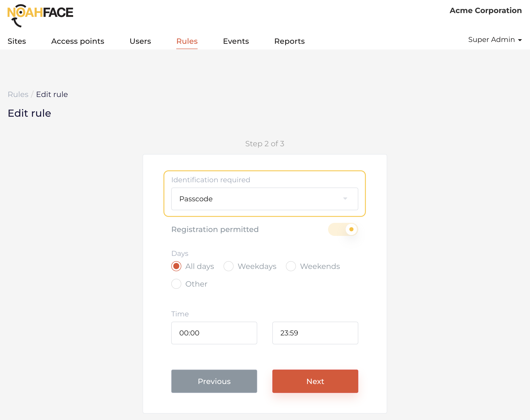This screenshot has height=420, width=530.
Task: Open the Reports page
Action: tap(289, 41)
